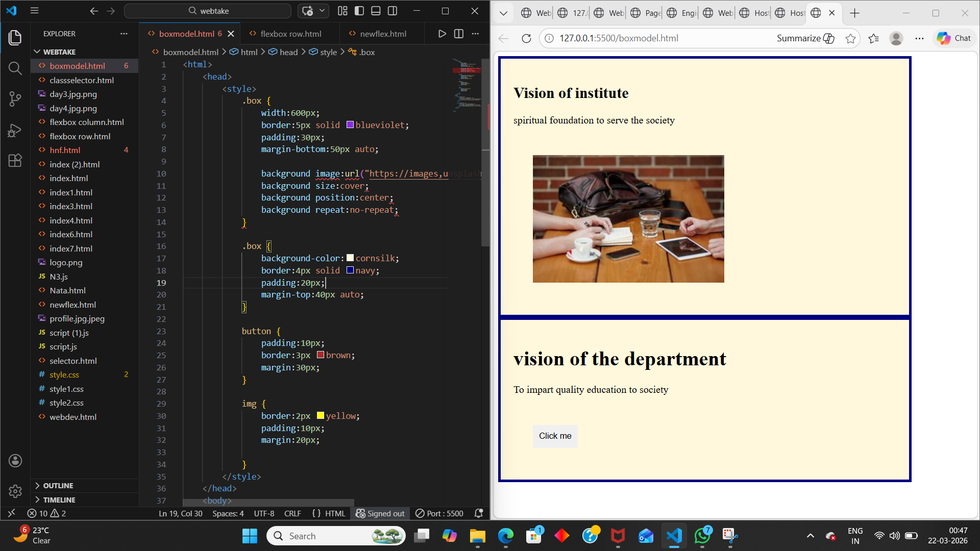Toggle the secondary sidebar layout control
Viewport: 980px width, 551px height.
point(393,10)
